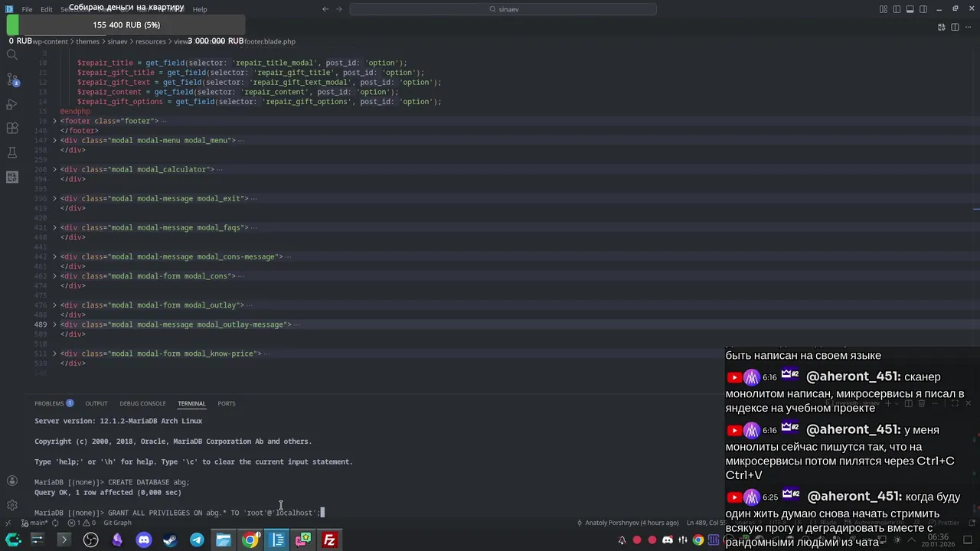Open FileZilla from the taskbar
This screenshot has height=551, width=980.
coord(329,540)
